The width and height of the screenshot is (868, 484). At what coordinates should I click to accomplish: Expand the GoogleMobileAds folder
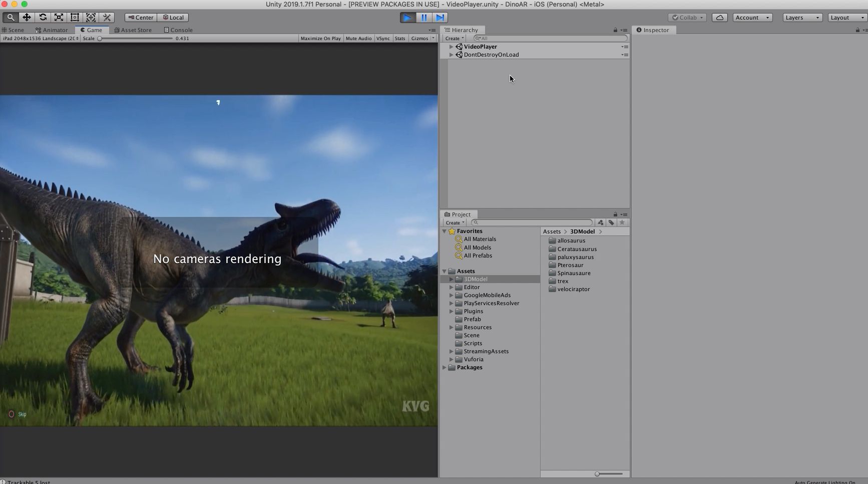(x=451, y=295)
